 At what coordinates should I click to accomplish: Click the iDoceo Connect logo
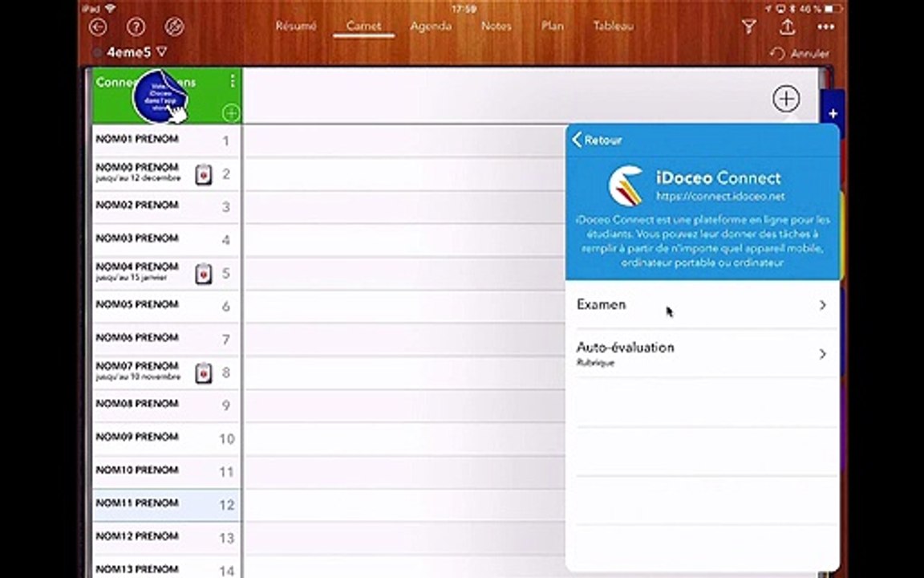[626, 185]
